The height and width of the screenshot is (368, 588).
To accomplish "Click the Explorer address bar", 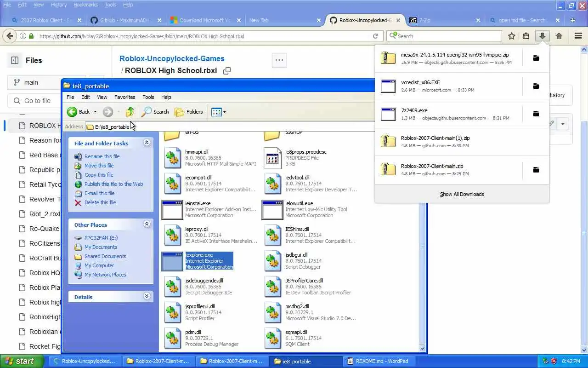I will (230, 126).
